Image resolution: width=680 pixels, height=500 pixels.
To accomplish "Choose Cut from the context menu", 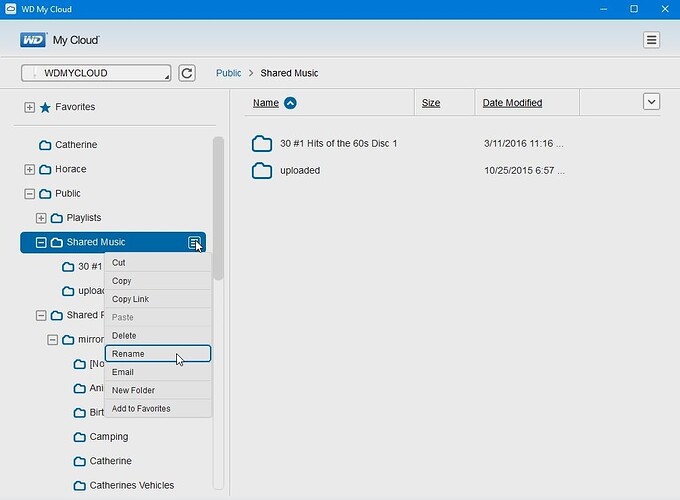I will tap(158, 263).
